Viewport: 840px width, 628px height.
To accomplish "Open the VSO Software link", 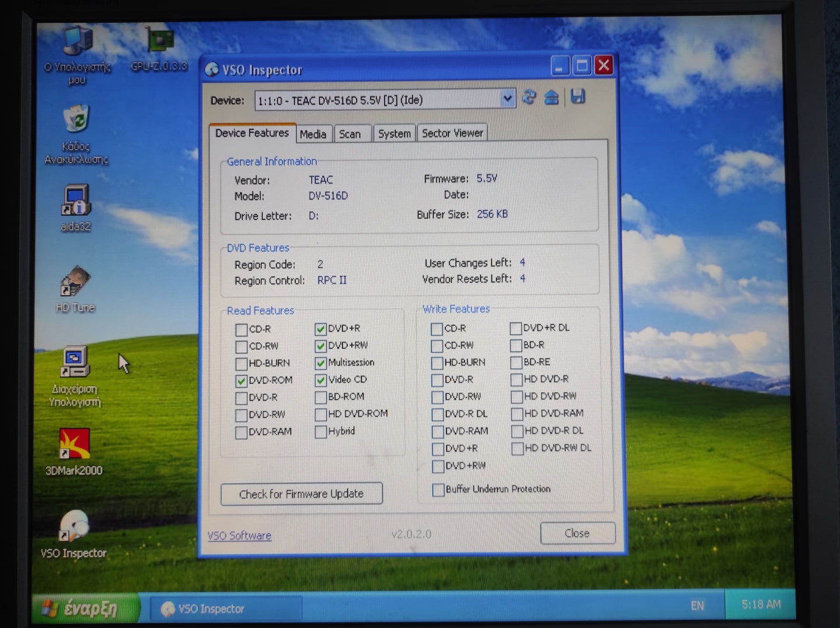I will (240, 536).
